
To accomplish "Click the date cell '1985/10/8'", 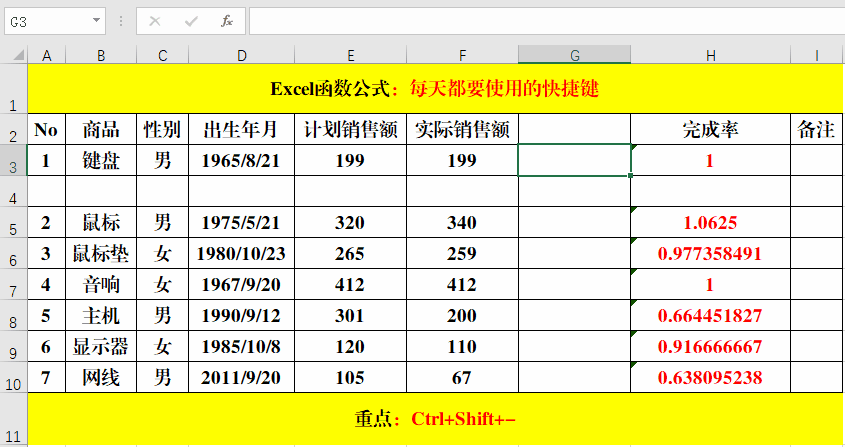I will (241, 346).
